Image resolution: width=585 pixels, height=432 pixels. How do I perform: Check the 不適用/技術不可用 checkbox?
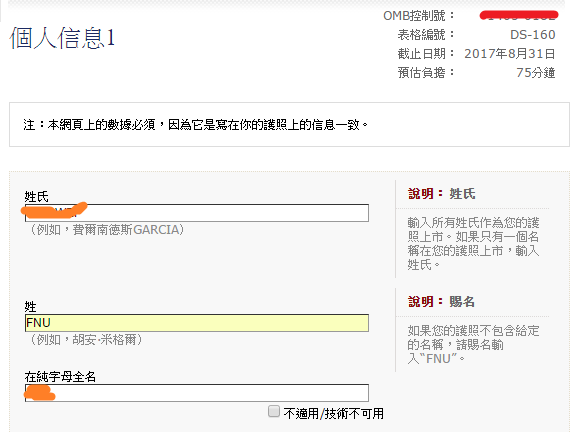274,411
